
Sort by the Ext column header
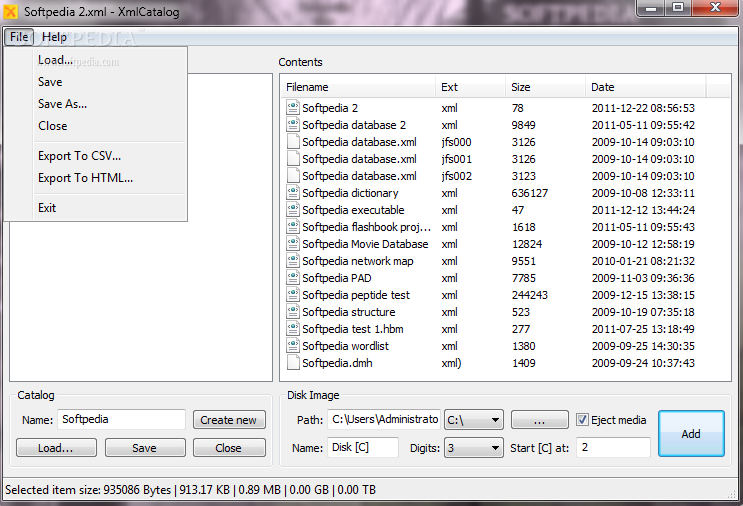coord(470,87)
